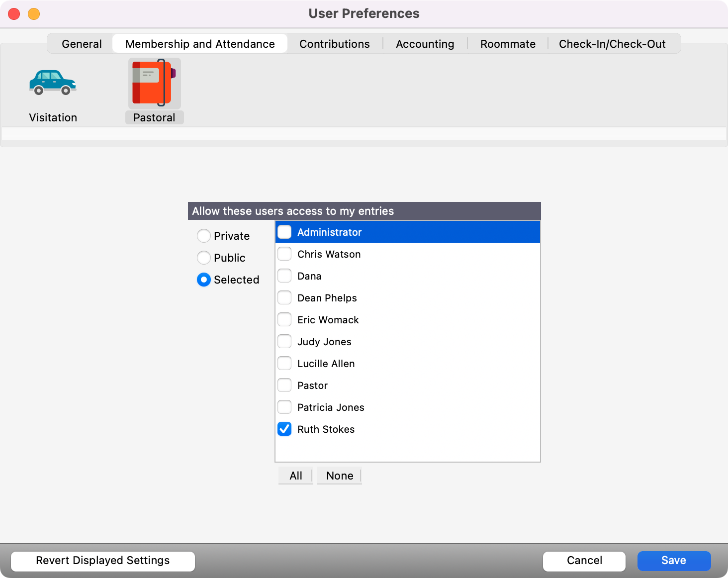Viewport: 728px width, 578px height.
Task: Check Dean Phelps in the user list
Action: pos(284,297)
